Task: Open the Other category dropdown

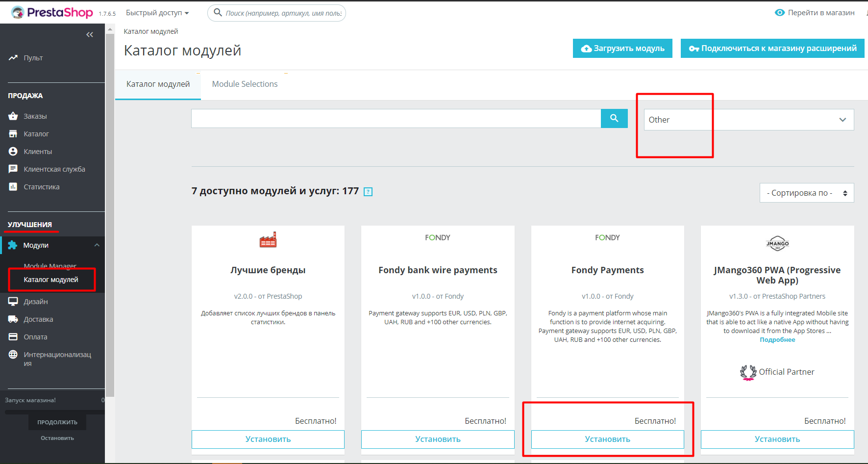Action: tap(749, 120)
